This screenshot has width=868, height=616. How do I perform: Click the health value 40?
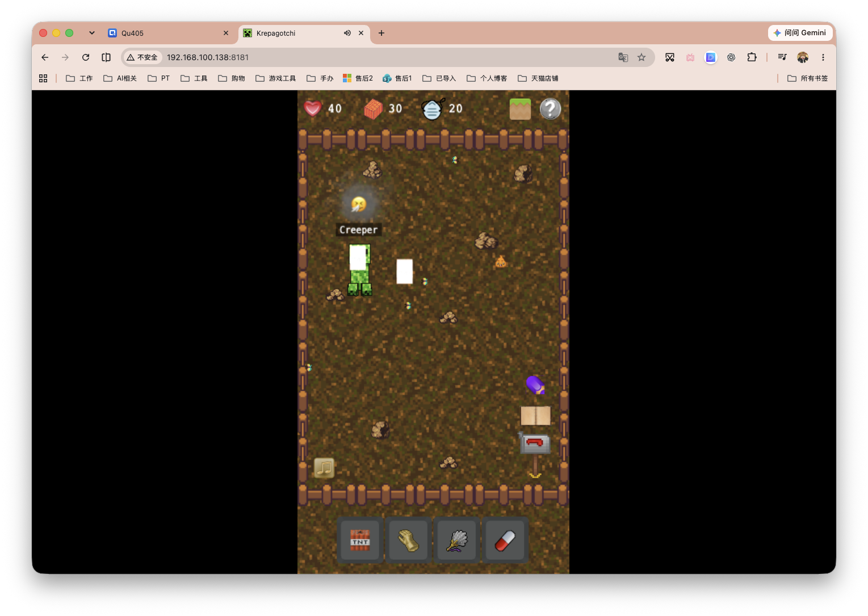(x=335, y=108)
